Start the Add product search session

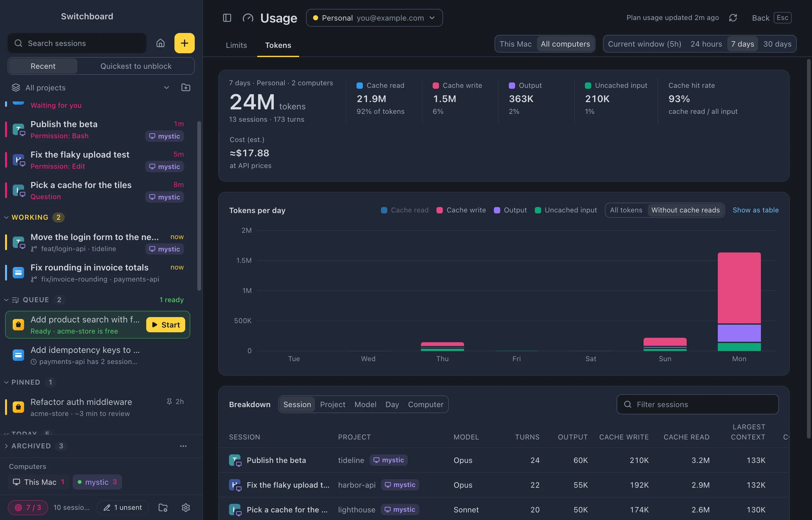tap(166, 325)
